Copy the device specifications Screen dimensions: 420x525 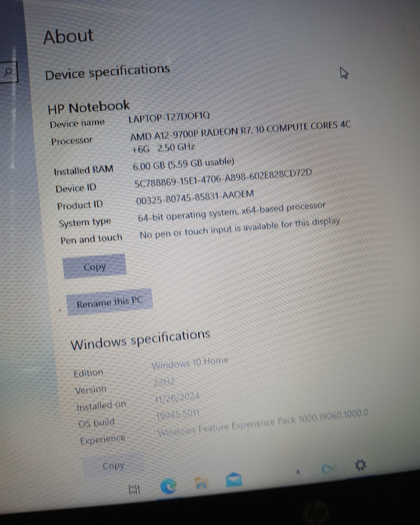point(95,266)
